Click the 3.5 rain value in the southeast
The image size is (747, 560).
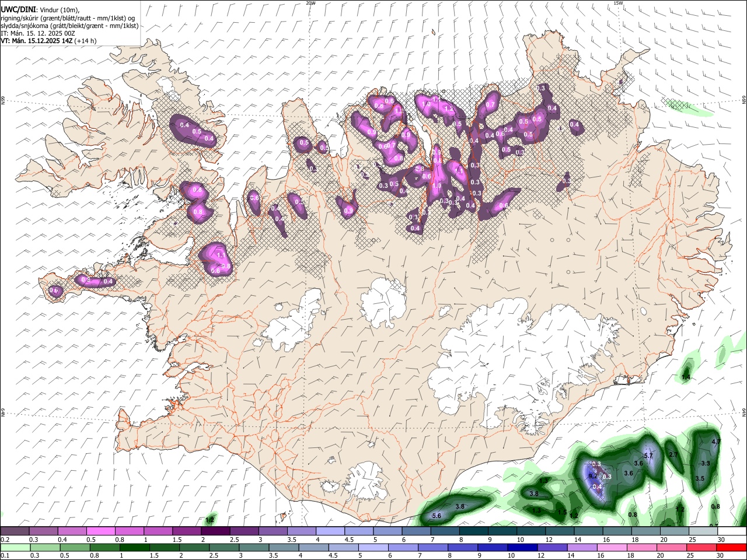pos(700,479)
